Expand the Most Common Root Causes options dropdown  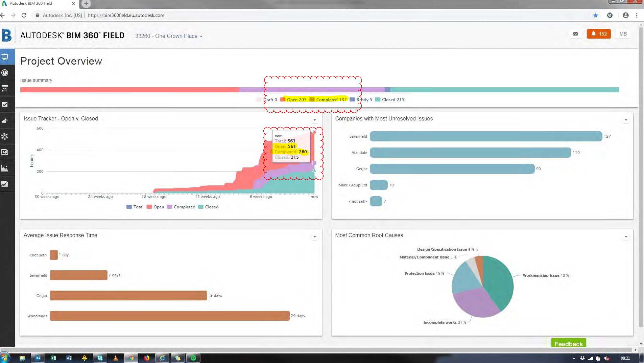(626, 237)
